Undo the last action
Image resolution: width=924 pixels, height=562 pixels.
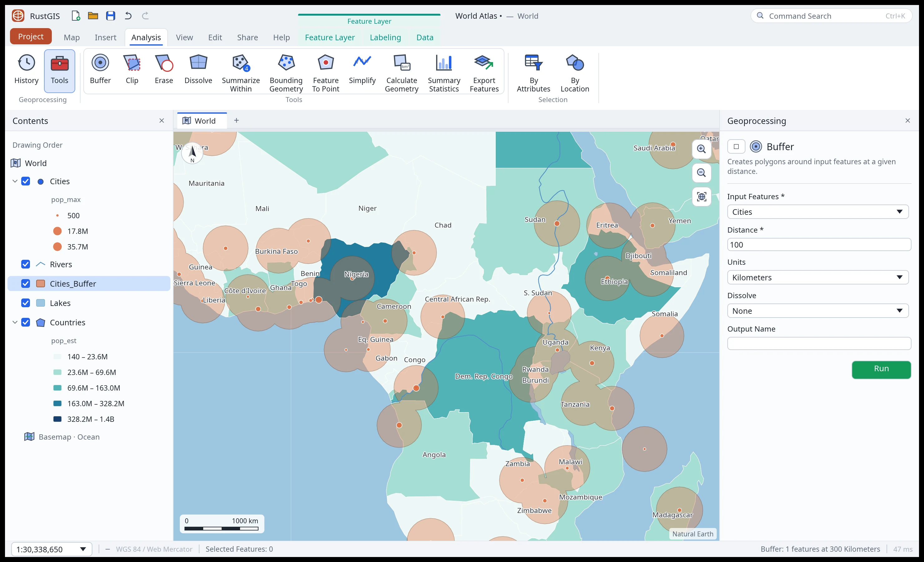pyautogui.click(x=128, y=16)
